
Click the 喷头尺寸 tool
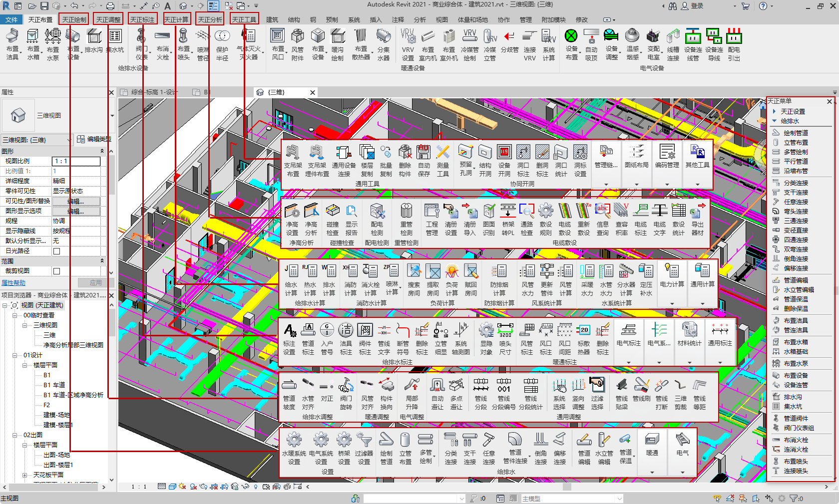click(x=505, y=339)
